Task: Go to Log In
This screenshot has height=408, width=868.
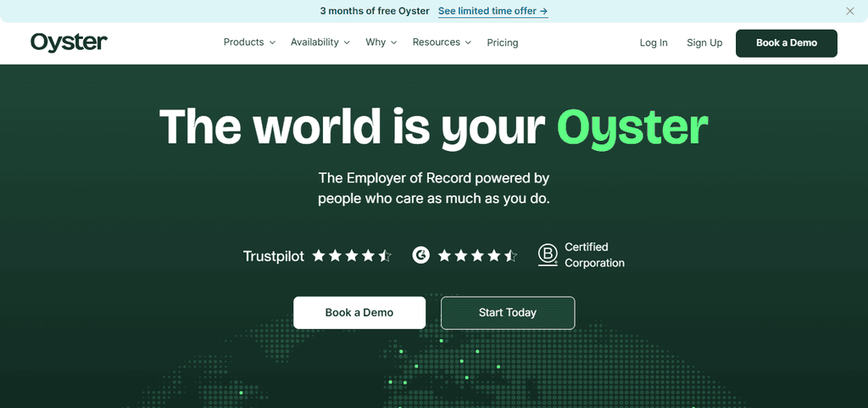Action: [x=654, y=42]
